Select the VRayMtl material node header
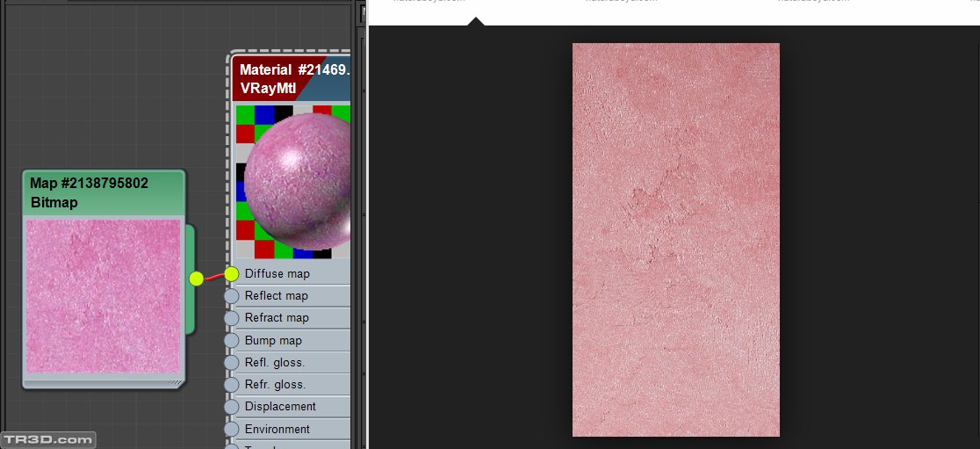This screenshot has height=449, width=980. click(292, 78)
